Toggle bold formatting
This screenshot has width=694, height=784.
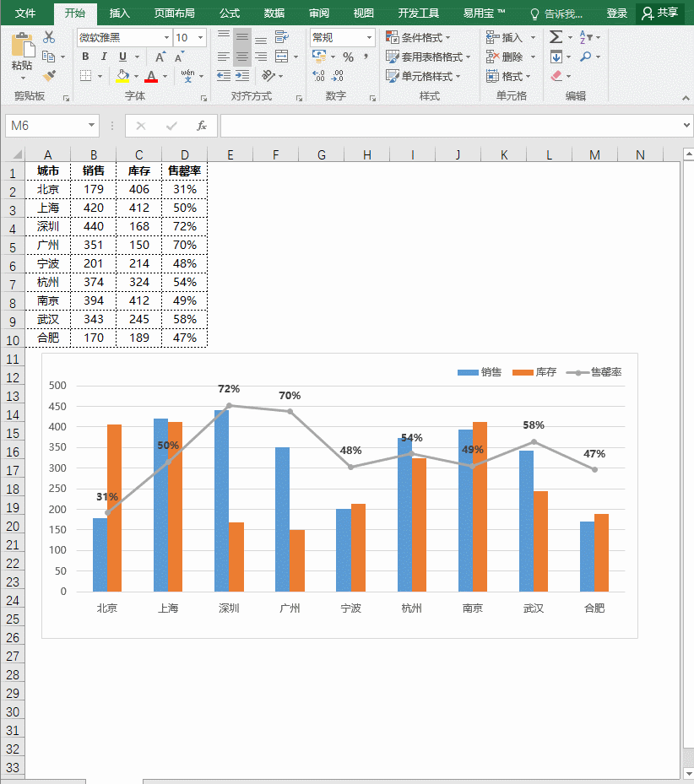click(85, 57)
